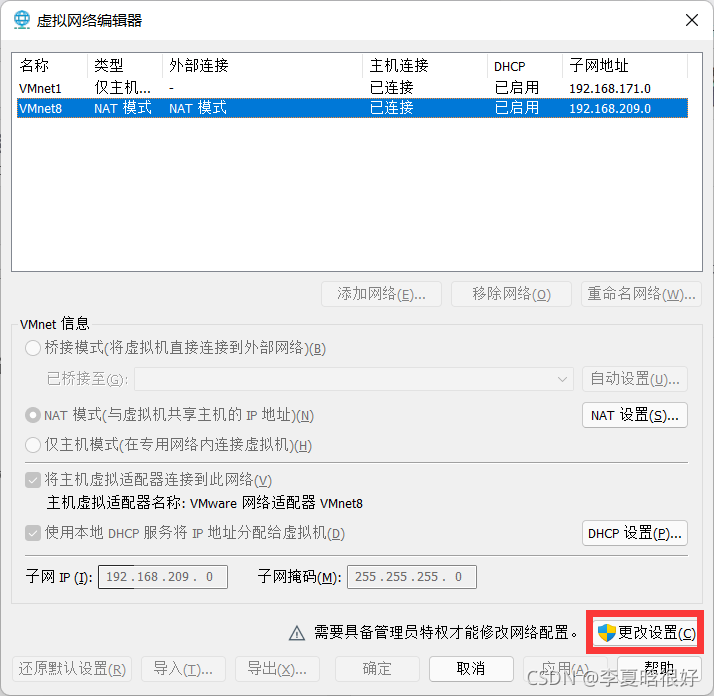
Task: Sort by 子网地址 column header
Action: pos(625,66)
